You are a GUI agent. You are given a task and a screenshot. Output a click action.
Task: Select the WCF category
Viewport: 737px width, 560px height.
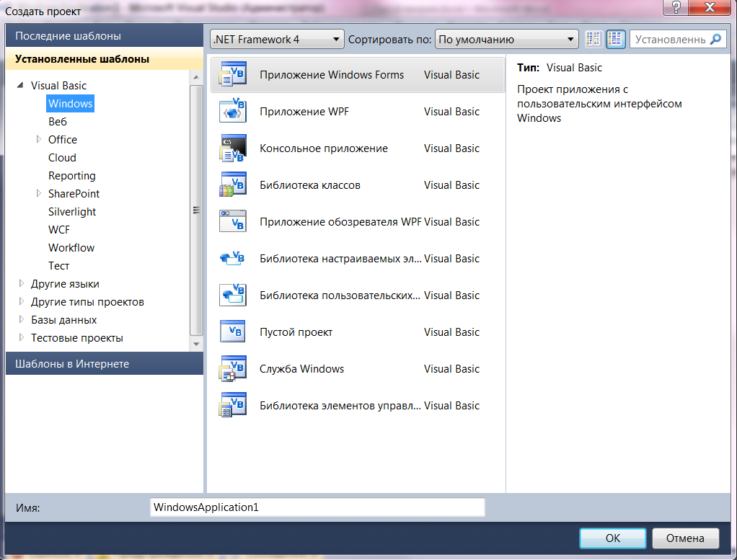click(58, 229)
